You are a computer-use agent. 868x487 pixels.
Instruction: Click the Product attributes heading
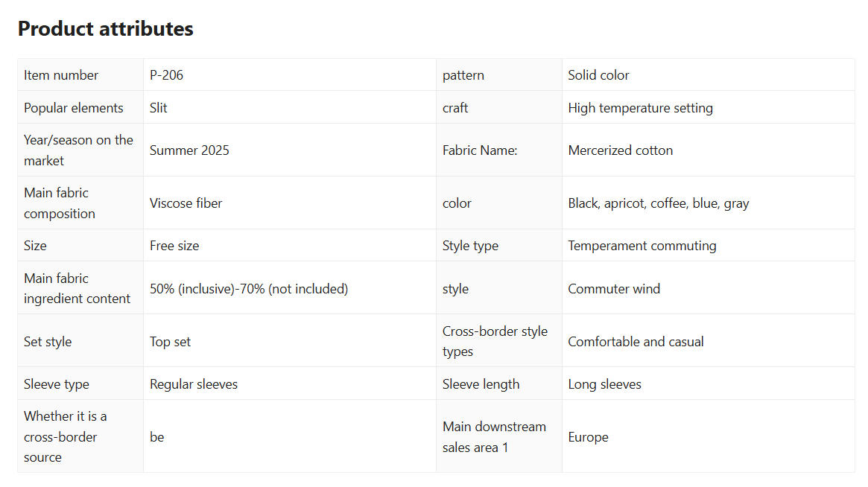pos(105,29)
